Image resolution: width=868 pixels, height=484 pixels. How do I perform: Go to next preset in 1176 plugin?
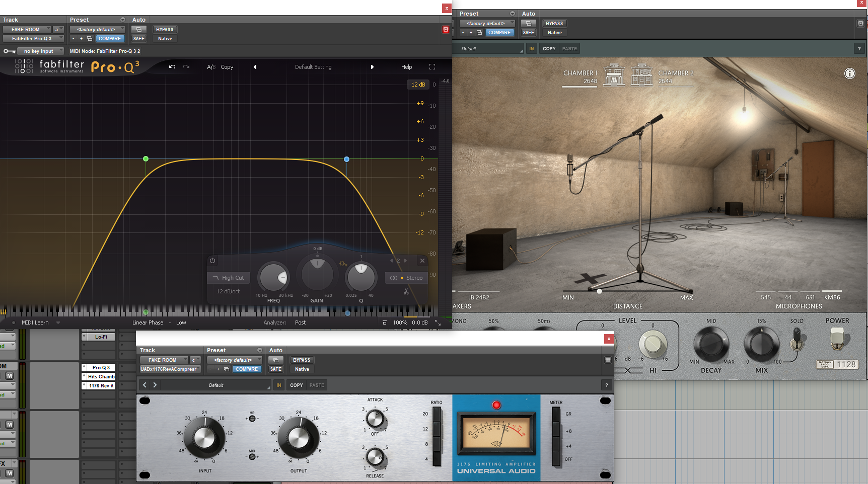click(155, 385)
